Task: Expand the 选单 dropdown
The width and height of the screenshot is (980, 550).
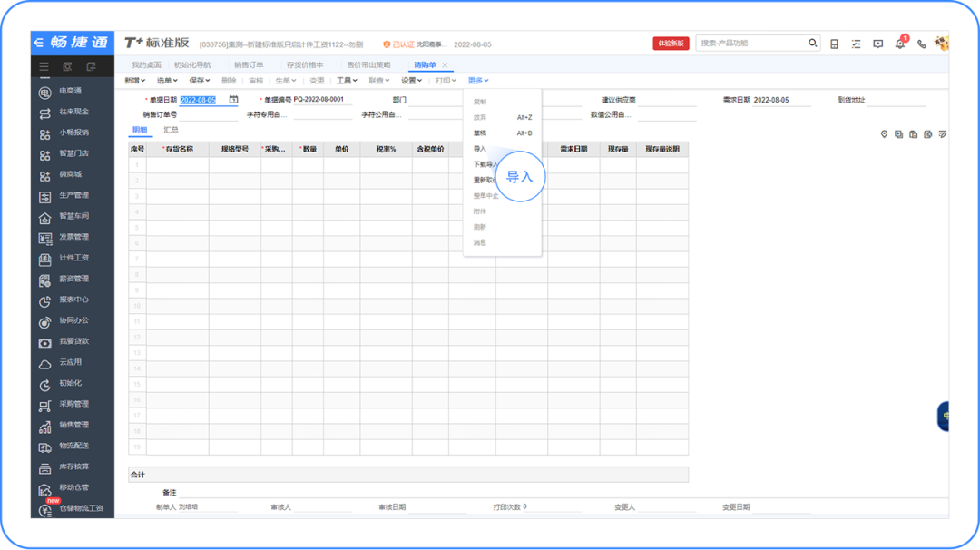Action: [167, 81]
